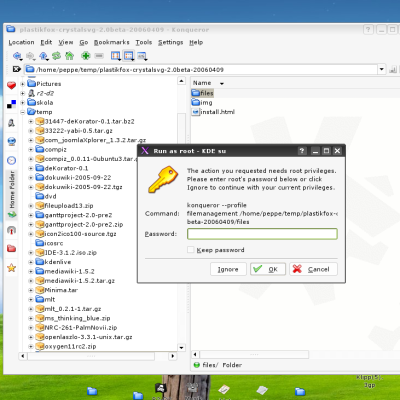This screenshot has width=400, height=400.
Task: Open the blue and black squares sidebar tab
Action: pos(11,104)
